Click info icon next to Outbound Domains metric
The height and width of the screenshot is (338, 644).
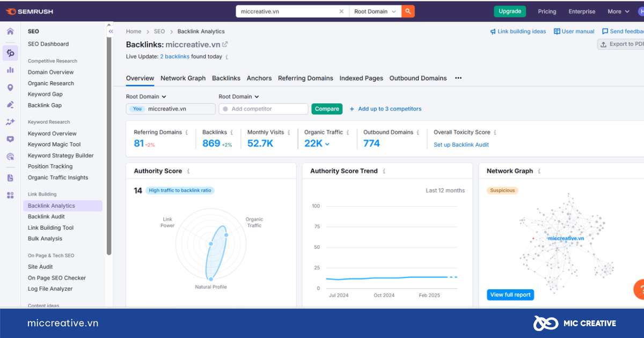click(x=419, y=133)
